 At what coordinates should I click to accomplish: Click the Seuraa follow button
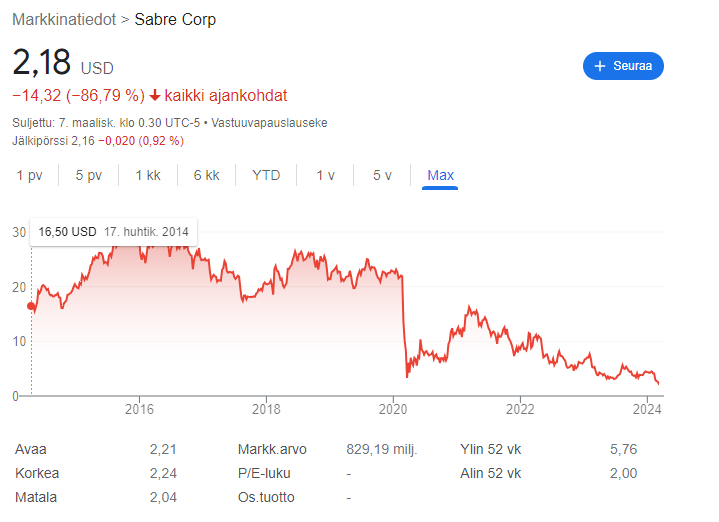click(623, 66)
